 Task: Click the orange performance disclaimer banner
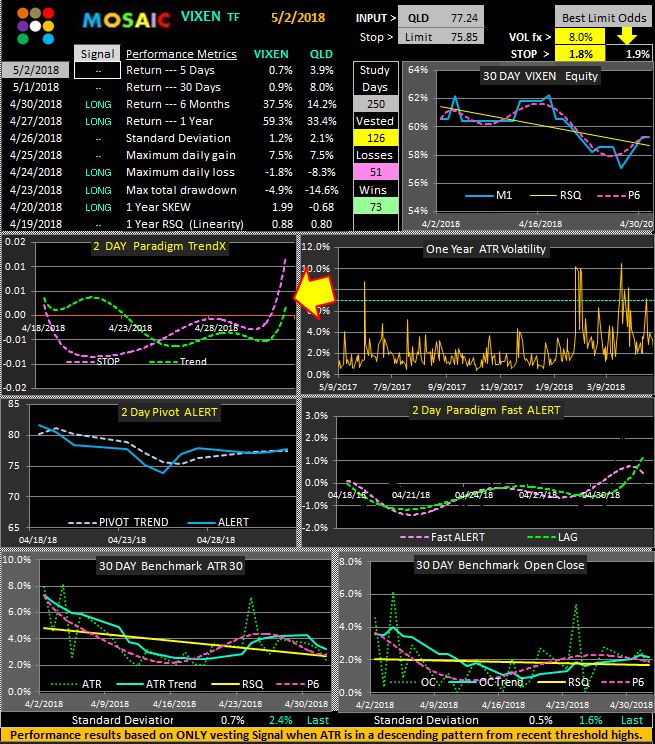(x=327, y=735)
